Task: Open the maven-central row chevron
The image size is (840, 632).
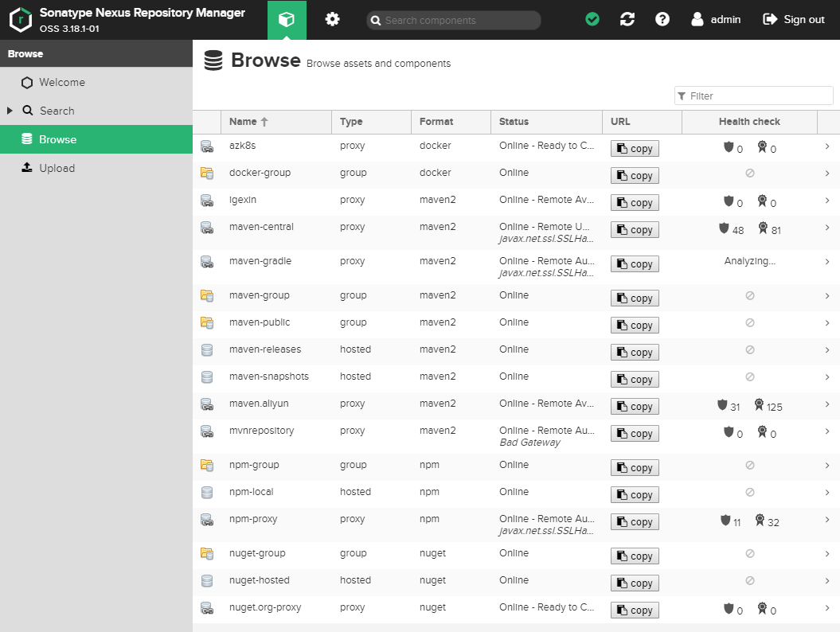Action: pos(828,228)
